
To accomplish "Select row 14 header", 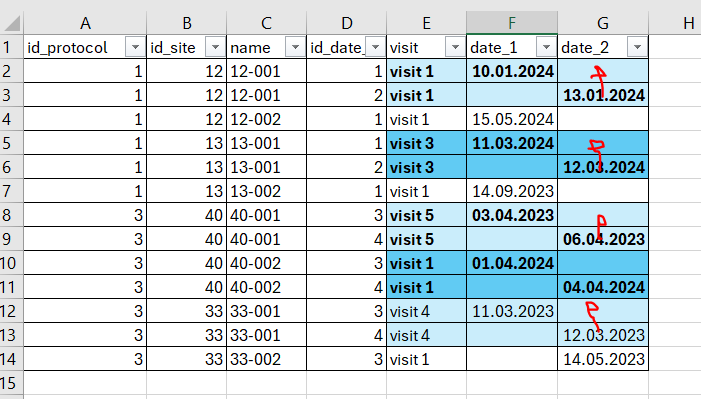I will (12, 359).
